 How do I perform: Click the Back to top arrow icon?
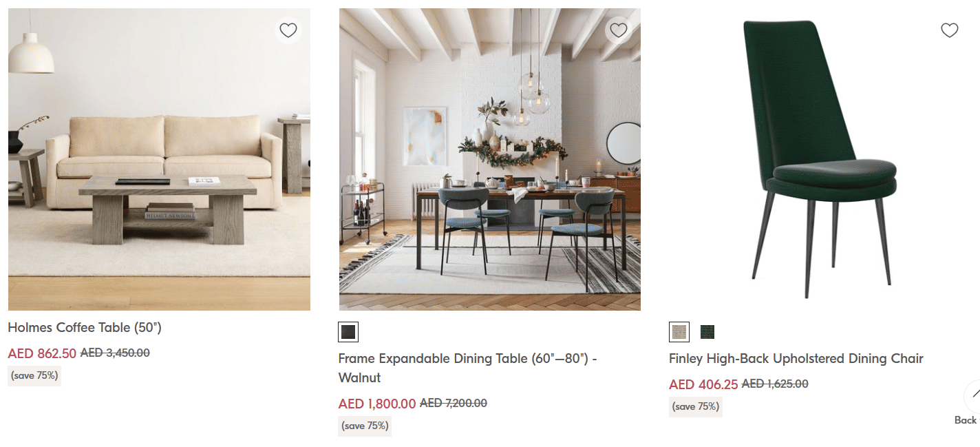pos(973,397)
